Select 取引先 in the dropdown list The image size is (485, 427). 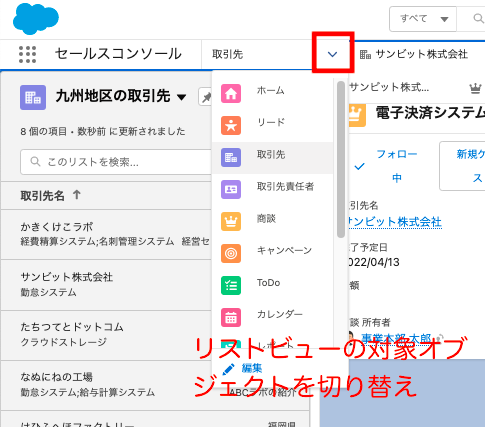tap(272, 157)
